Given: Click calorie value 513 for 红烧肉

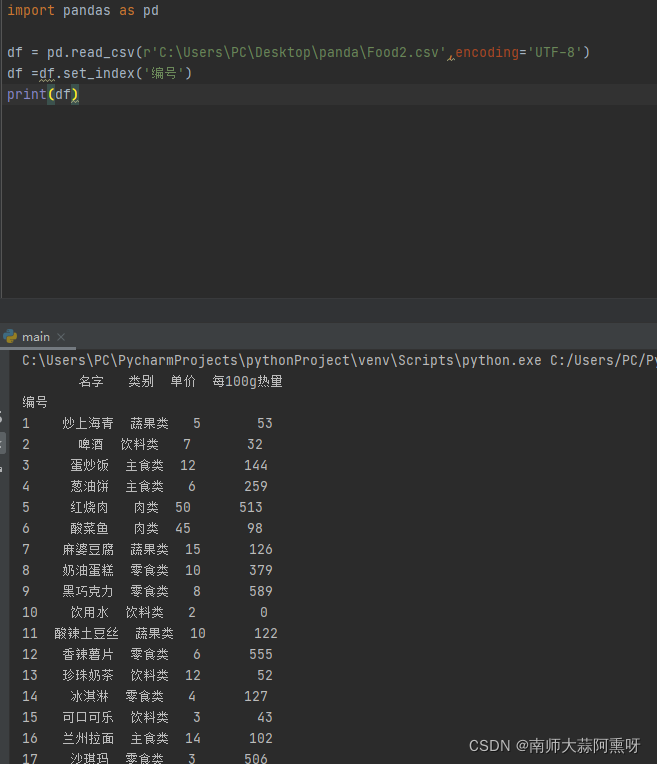Looking at the screenshot, I should (x=251, y=507).
